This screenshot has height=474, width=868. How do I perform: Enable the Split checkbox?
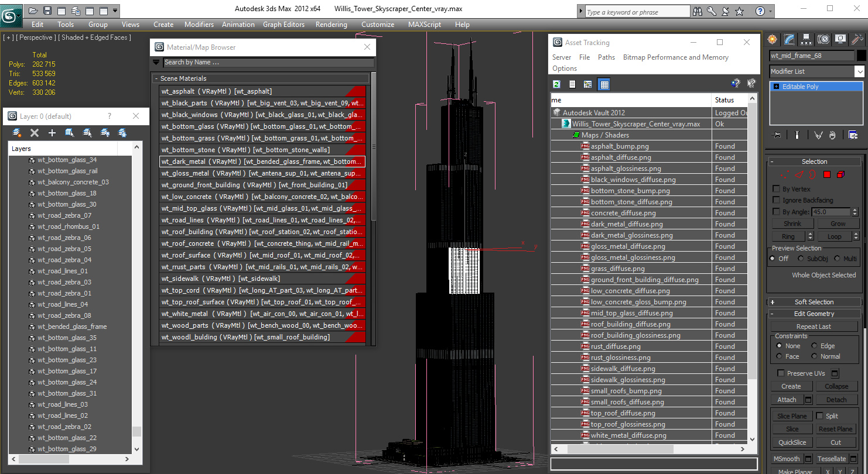click(819, 416)
